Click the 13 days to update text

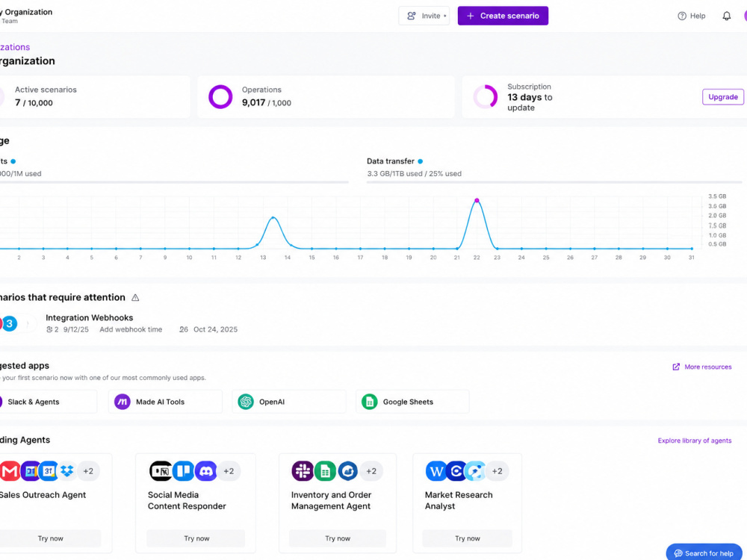[530, 102]
